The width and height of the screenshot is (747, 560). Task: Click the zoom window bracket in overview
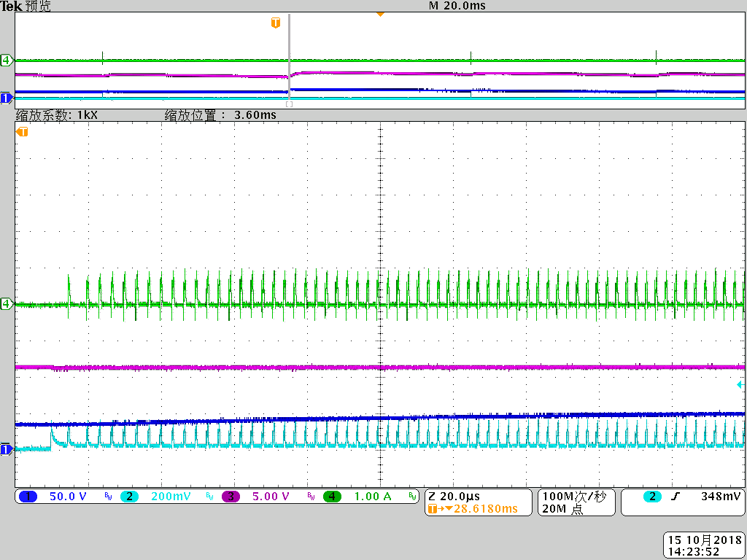click(289, 104)
